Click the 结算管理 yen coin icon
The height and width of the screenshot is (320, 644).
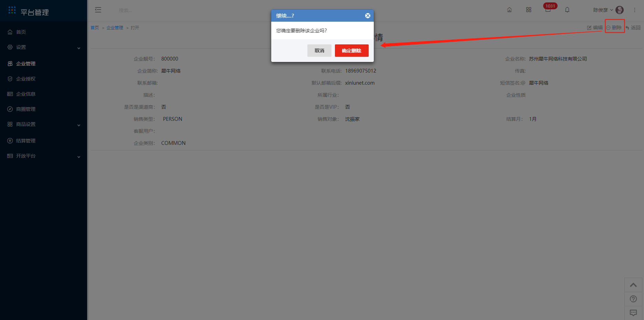pos(10,141)
